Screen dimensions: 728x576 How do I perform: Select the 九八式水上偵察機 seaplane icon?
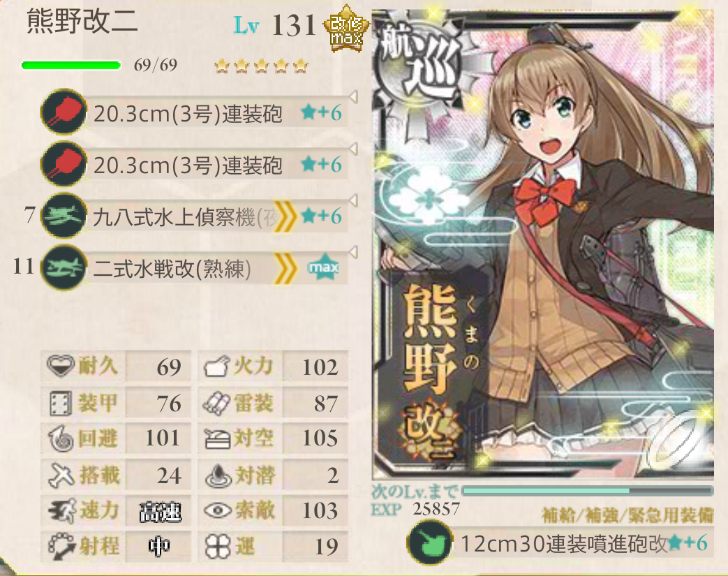[64, 216]
